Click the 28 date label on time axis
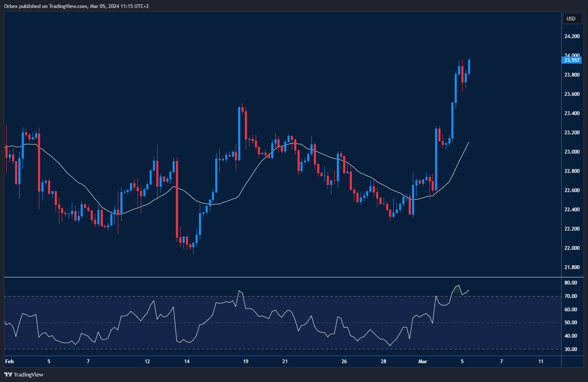The width and height of the screenshot is (588, 382). click(x=384, y=361)
